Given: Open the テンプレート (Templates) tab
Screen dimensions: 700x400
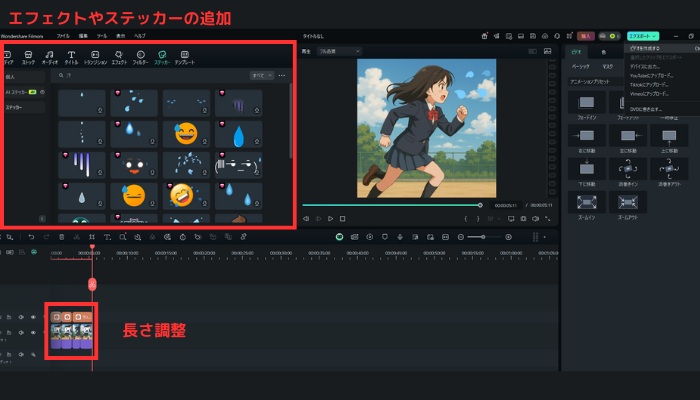Looking at the screenshot, I should (x=184, y=58).
